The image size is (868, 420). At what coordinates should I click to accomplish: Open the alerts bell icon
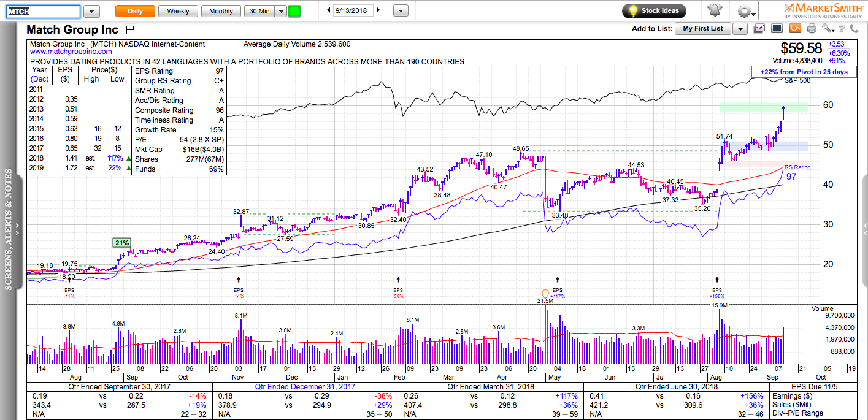click(715, 10)
